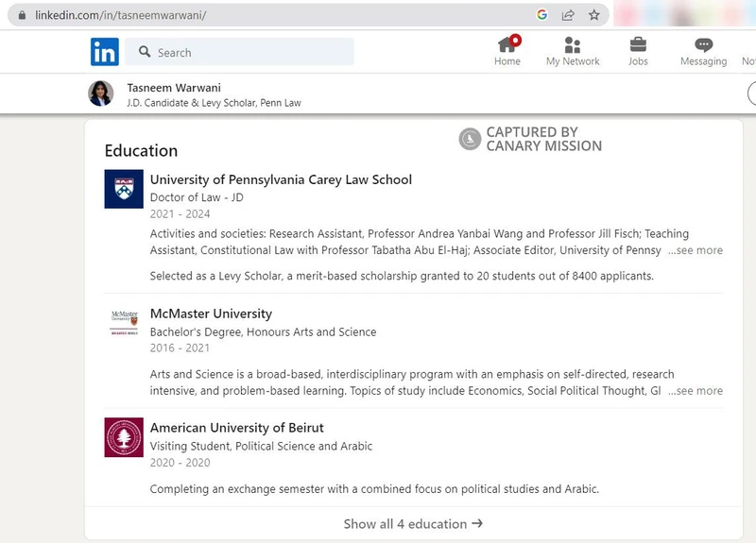Click the search magnifier icon
The image size is (756, 543).
point(145,52)
